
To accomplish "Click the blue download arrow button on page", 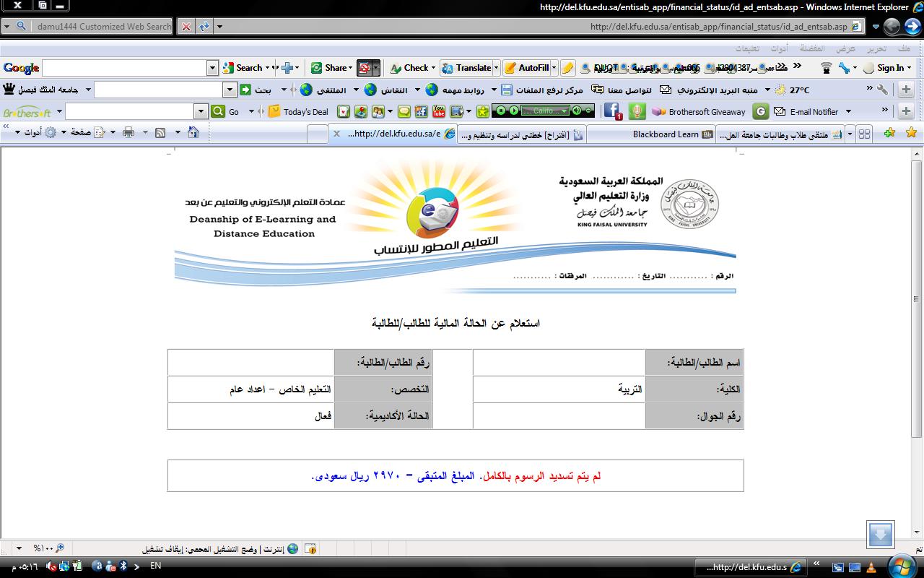I will click(881, 535).
